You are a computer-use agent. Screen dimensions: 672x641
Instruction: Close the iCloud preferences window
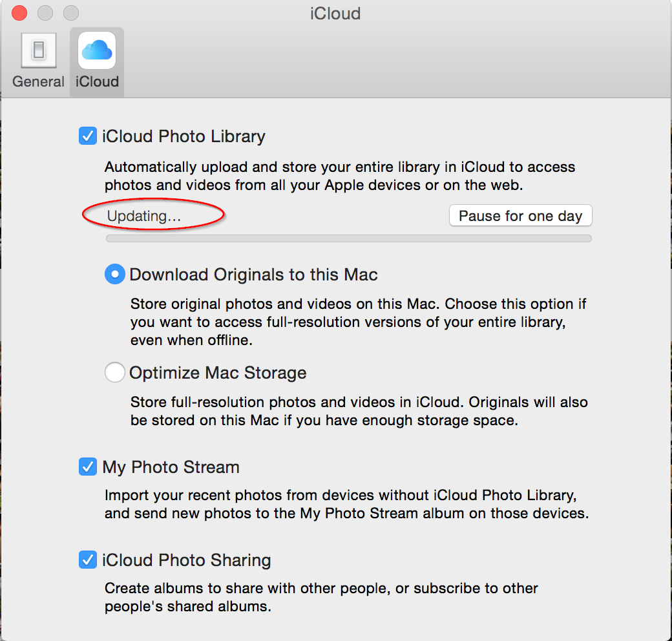(x=19, y=13)
